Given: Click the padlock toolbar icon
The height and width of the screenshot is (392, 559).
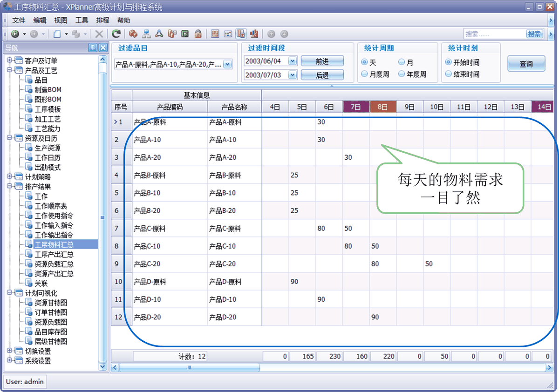Looking at the screenshot, I should pos(198,34).
